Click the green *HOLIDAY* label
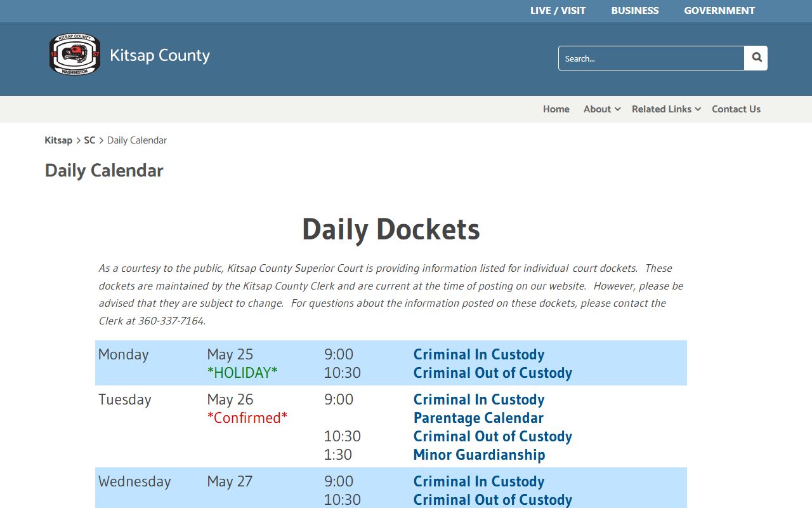Viewport: 812px width, 508px height. coord(242,373)
